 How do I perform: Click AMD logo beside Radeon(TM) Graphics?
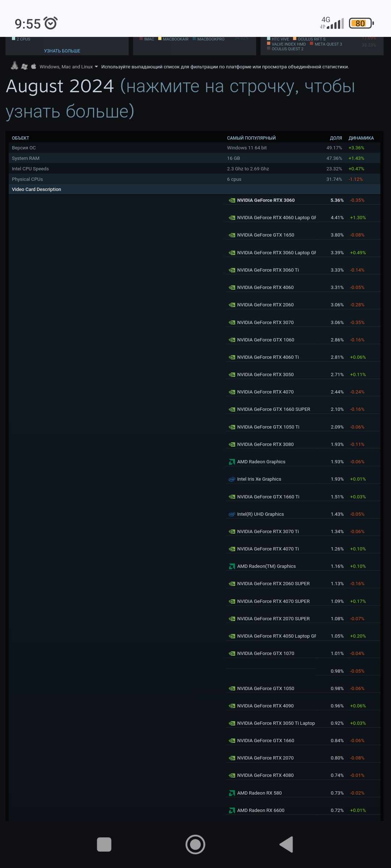pos(232,566)
